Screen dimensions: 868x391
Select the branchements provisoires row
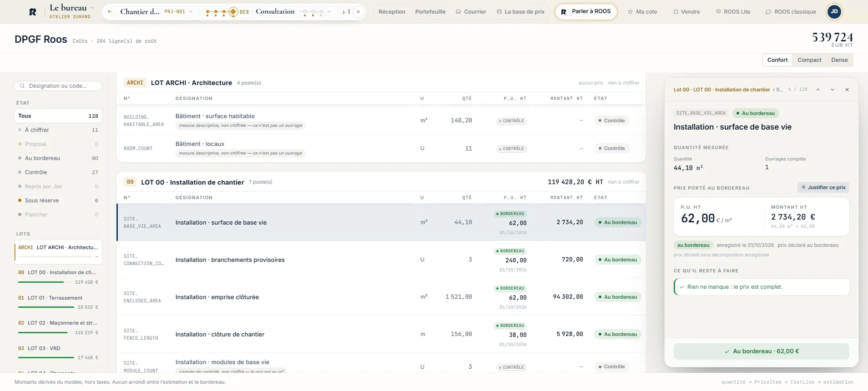point(381,260)
